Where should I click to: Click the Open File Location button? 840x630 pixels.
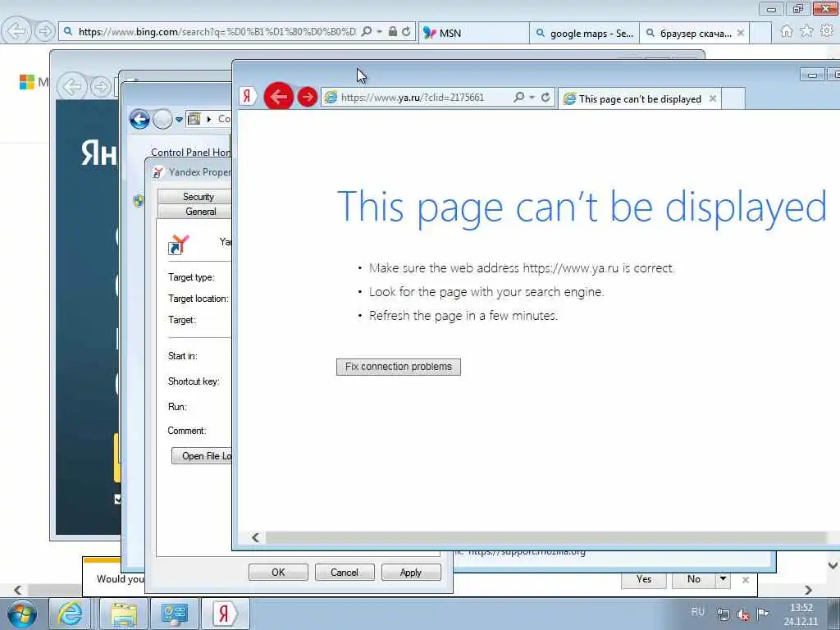click(x=202, y=456)
